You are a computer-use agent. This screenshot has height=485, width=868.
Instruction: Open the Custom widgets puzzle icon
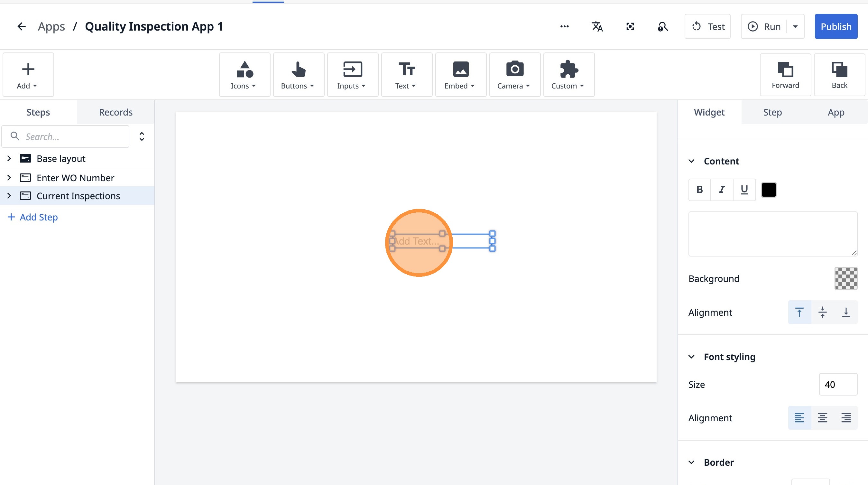click(568, 70)
